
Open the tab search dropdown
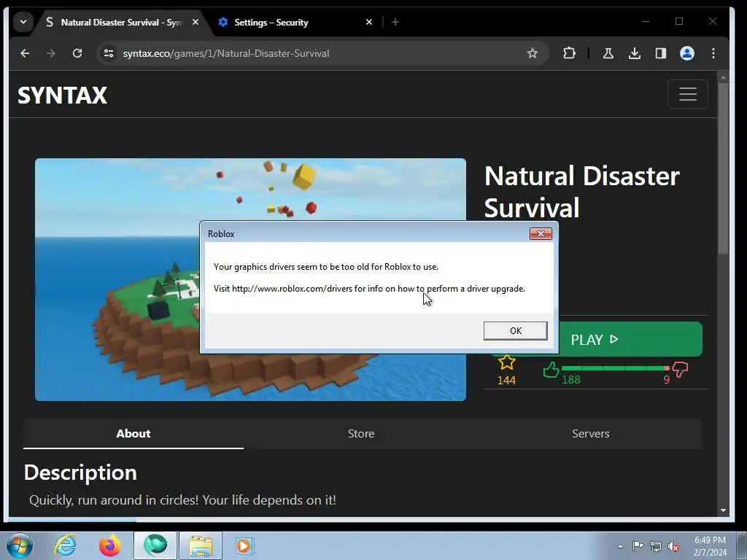(23, 22)
